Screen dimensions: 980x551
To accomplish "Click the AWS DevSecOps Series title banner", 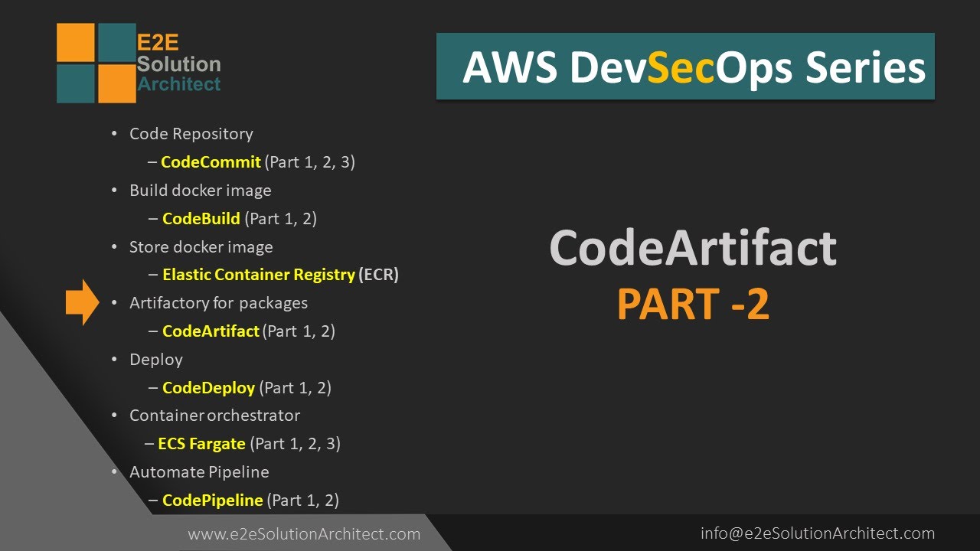I will click(x=685, y=67).
